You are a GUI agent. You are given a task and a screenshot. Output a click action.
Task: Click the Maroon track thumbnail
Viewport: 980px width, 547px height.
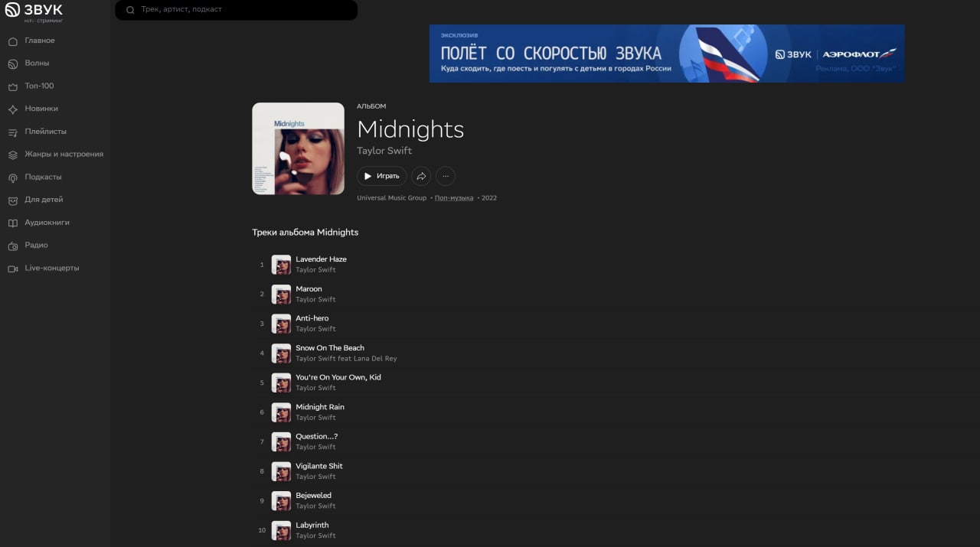click(282, 294)
